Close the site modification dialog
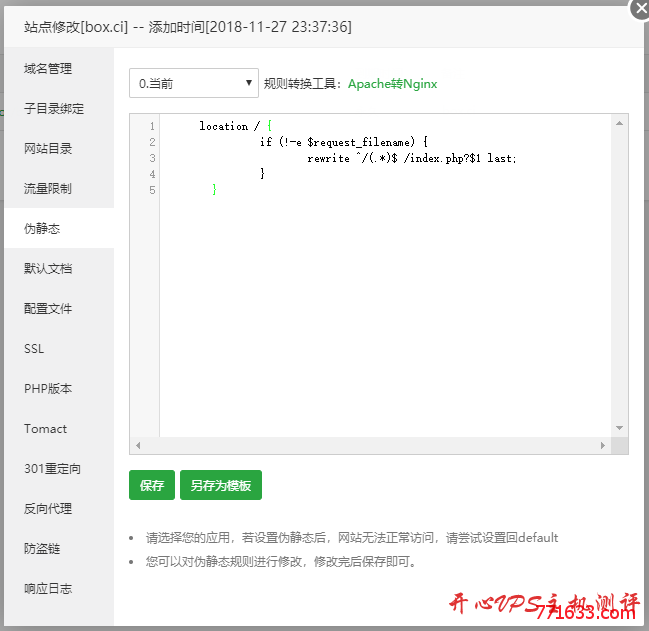This screenshot has width=649, height=631. pos(641,8)
